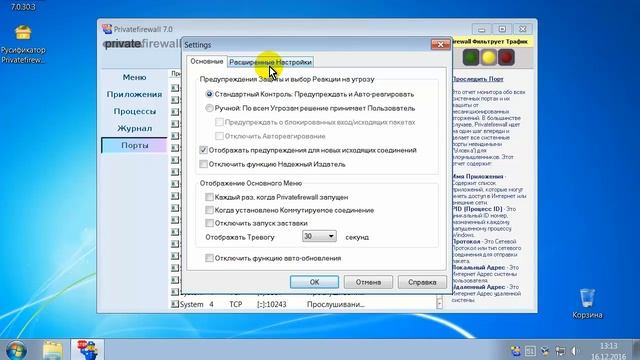Viewport: 640px width, 360px height.
Task: Open Русификатор Privatefirewall desktop icon
Action: pyautogui.click(x=23, y=44)
